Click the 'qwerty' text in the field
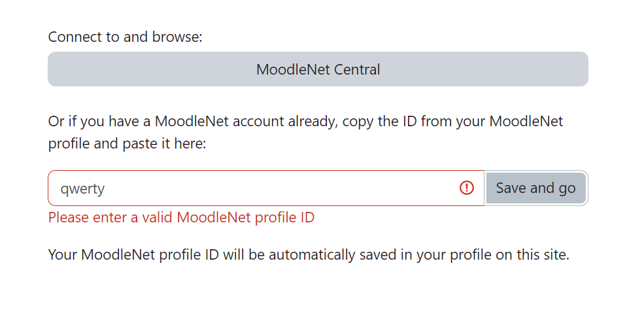 tap(82, 189)
